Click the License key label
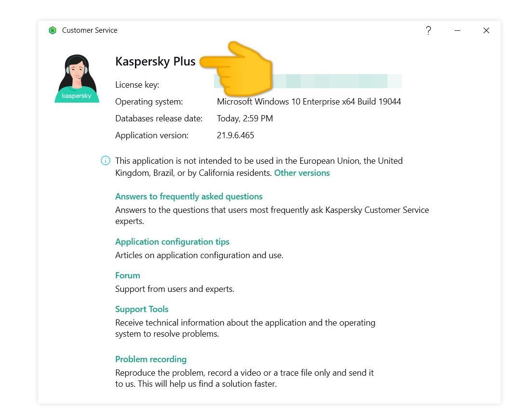Screen dimensions: 522x420 point(137,85)
